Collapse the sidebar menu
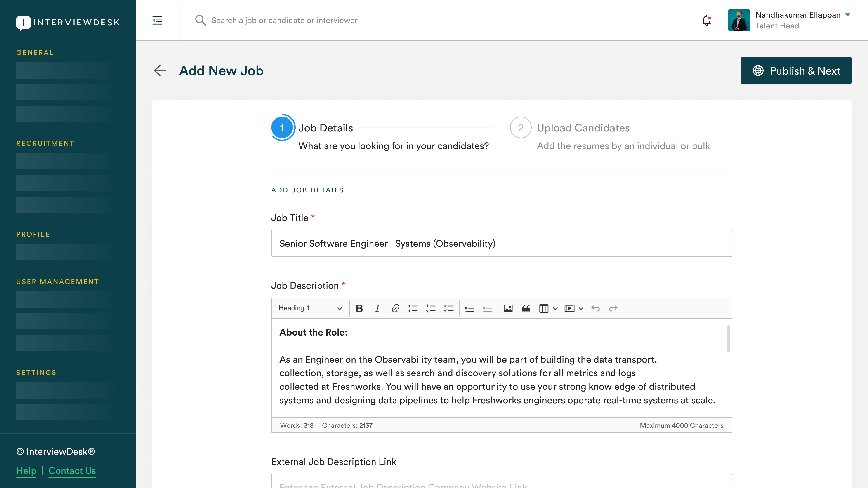Image resolution: width=868 pixels, height=488 pixels. [157, 21]
